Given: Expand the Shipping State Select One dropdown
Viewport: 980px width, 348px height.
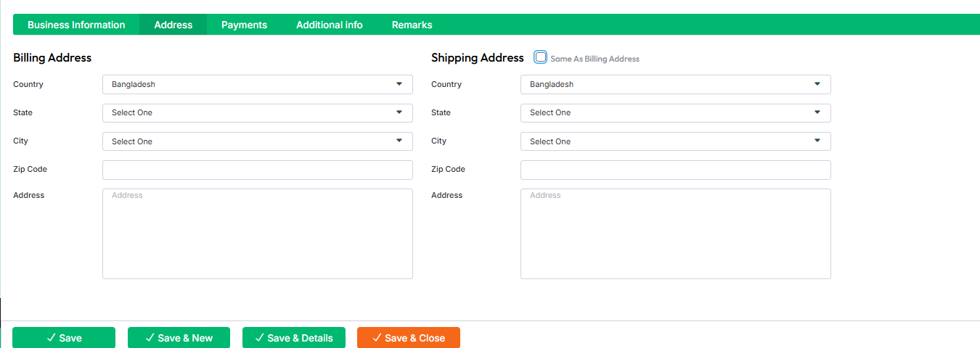Looking at the screenshot, I should 676,112.
